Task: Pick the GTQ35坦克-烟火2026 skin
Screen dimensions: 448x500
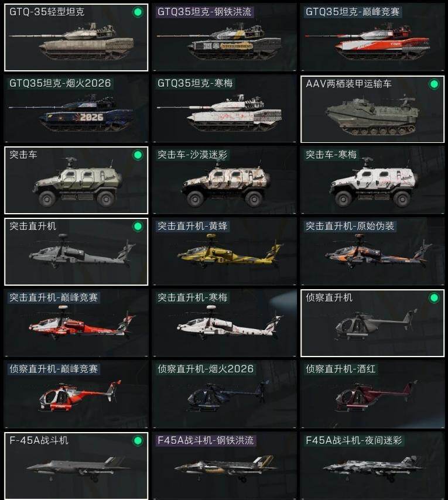Action: [x=76, y=108]
